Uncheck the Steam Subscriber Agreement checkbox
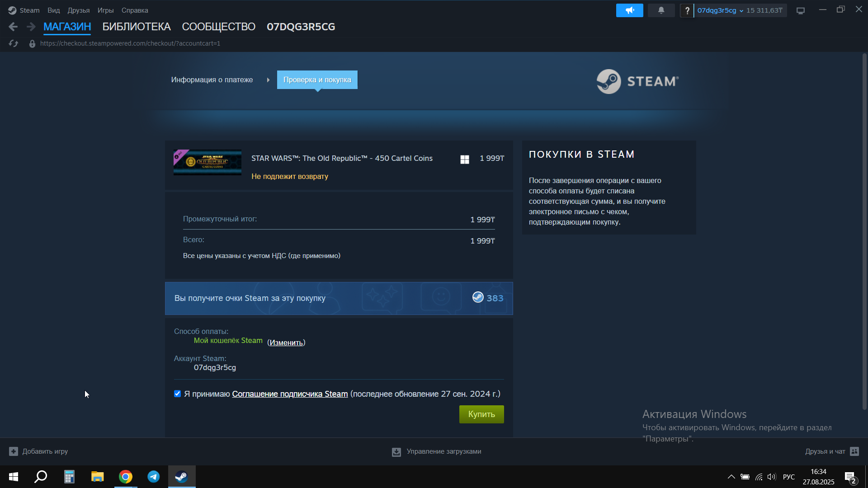Screen dimensions: 868x488 pos(177,394)
